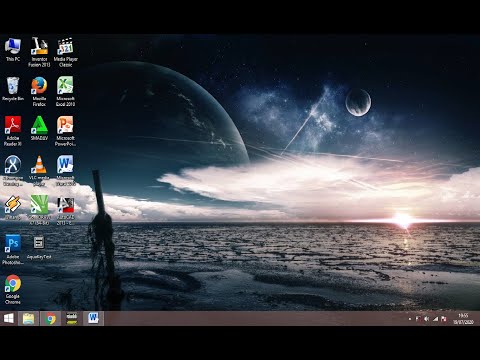Open File Explorer from the taskbar
480x360 pixels.
click(29, 319)
